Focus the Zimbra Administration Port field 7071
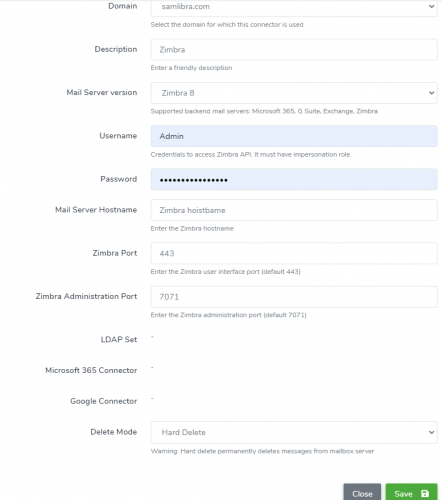This screenshot has width=442, height=500. (294, 297)
